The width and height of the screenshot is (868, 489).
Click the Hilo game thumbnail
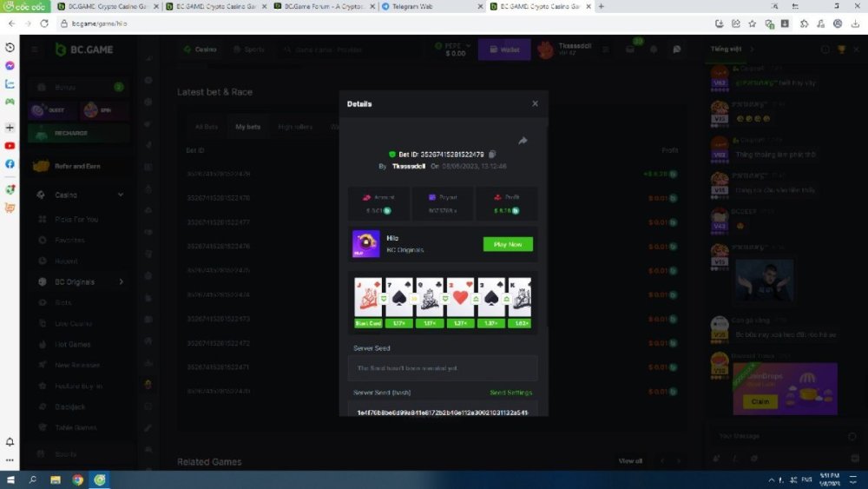tap(365, 244)
